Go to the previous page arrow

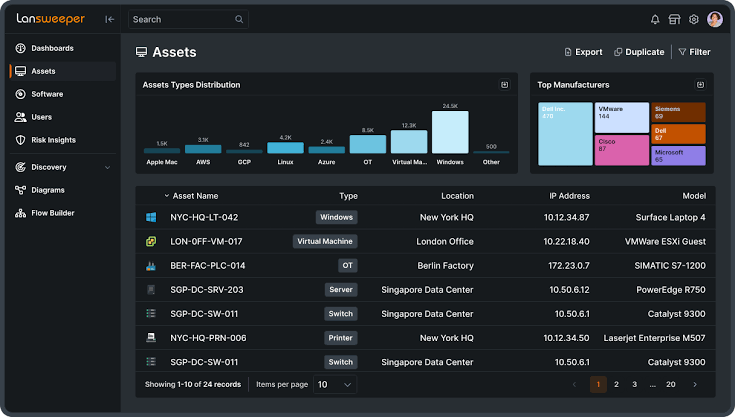point(574,385)
